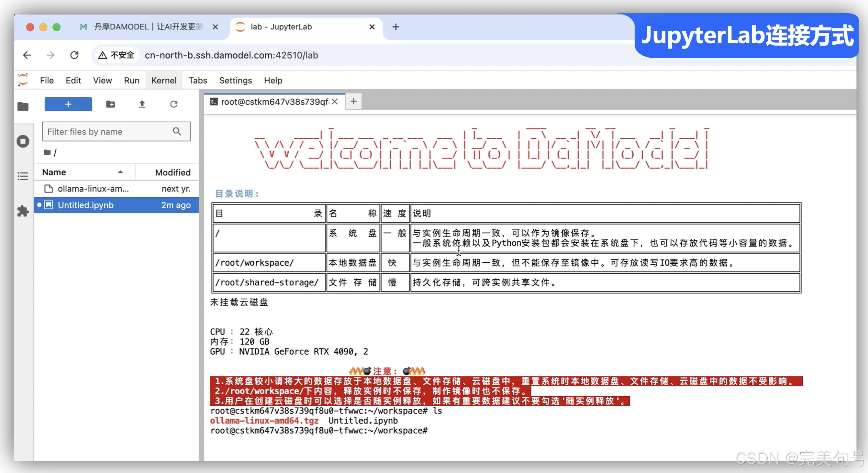Reload the browser page
This screenshot has height=473, width=868.
tap(74, 55)
